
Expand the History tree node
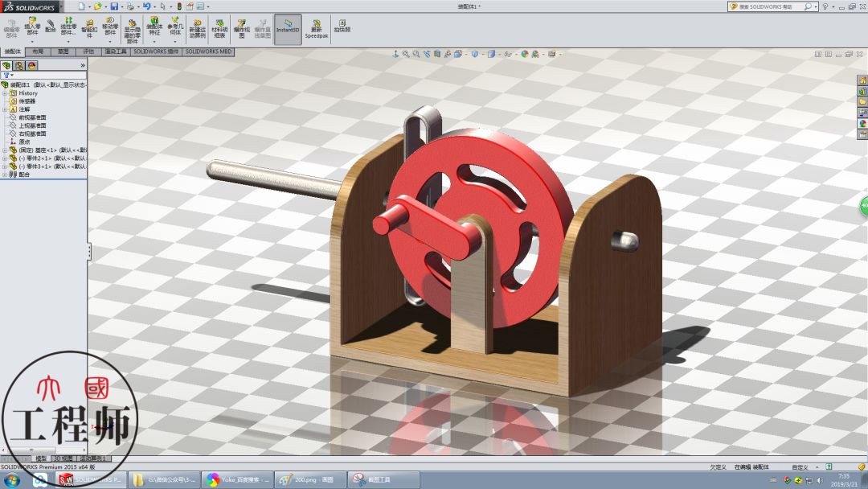tap(5, 93)
